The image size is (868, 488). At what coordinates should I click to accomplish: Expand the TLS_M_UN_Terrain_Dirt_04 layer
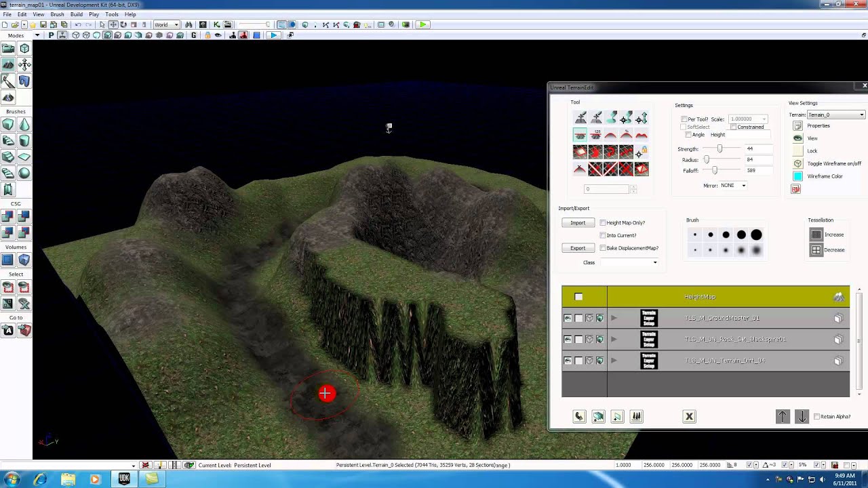point(614,361)
